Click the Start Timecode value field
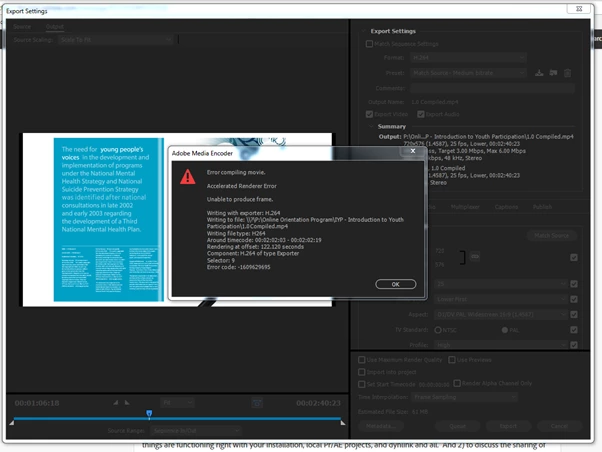The width and height of the screenshot is (602, 452). coord(434,384)
